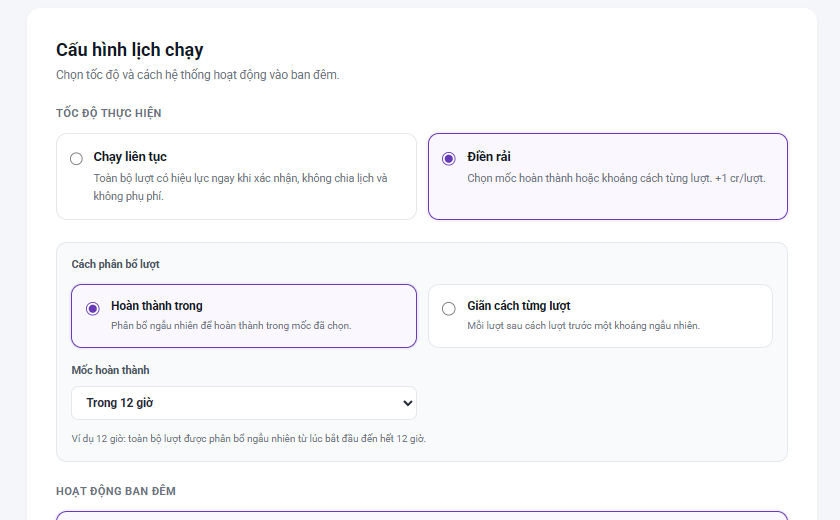The width and height of the screenshot is (840, 520).
Task: Click the description Mỗi lượt sau cách lượt trước
Action: pos(583,326)
